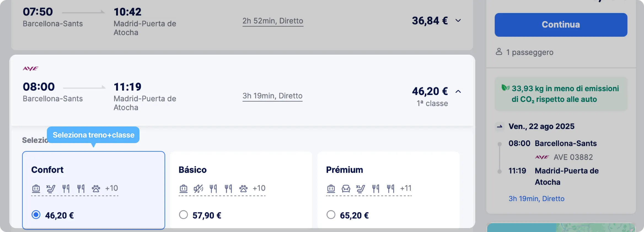Viewport: 644px width, 232px height.
Task: Select the Prémium 65,20 € radio button
Action: tap(331, 215)
